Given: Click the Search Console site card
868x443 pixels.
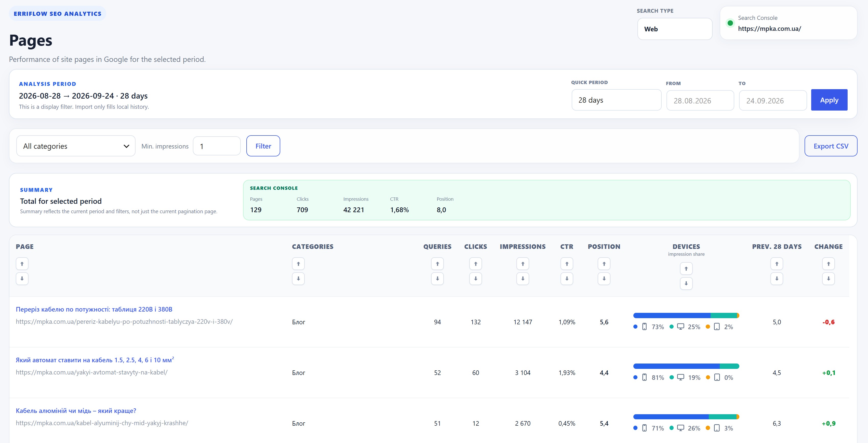Looking at the screenshot, I should [788, 23].
